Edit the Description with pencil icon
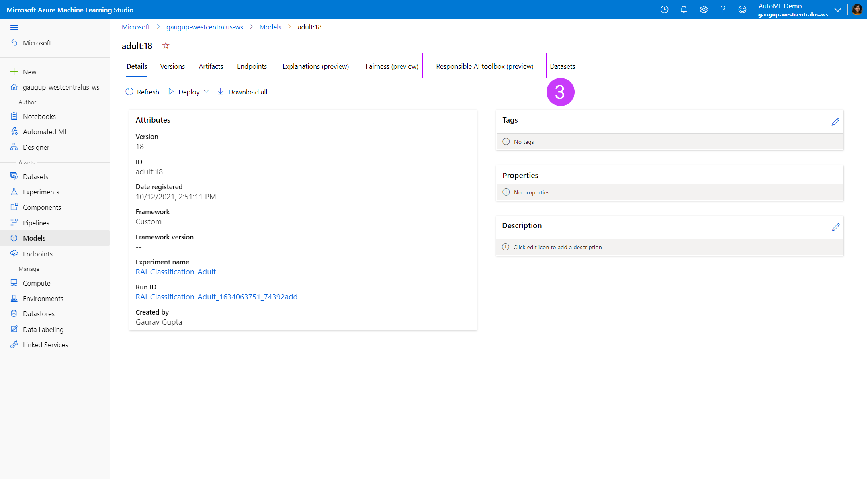This screenshot has width=868, height=479. coord(836,227)
